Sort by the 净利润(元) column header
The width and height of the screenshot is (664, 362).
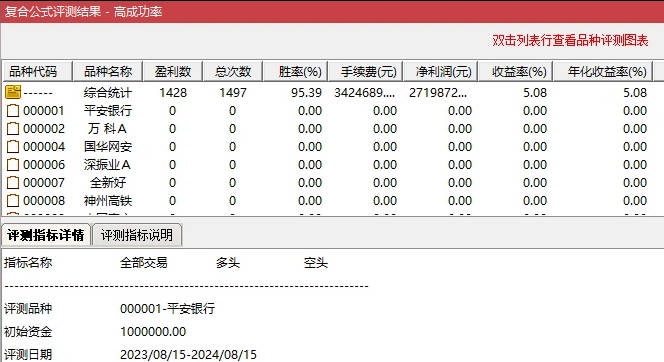[x=440, y=71]
